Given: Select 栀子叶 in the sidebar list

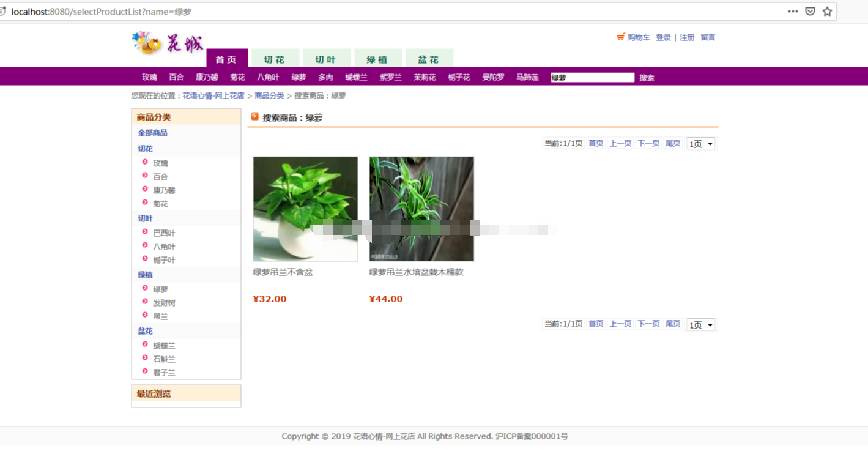Looking at the screenshot, I should 164,260.
